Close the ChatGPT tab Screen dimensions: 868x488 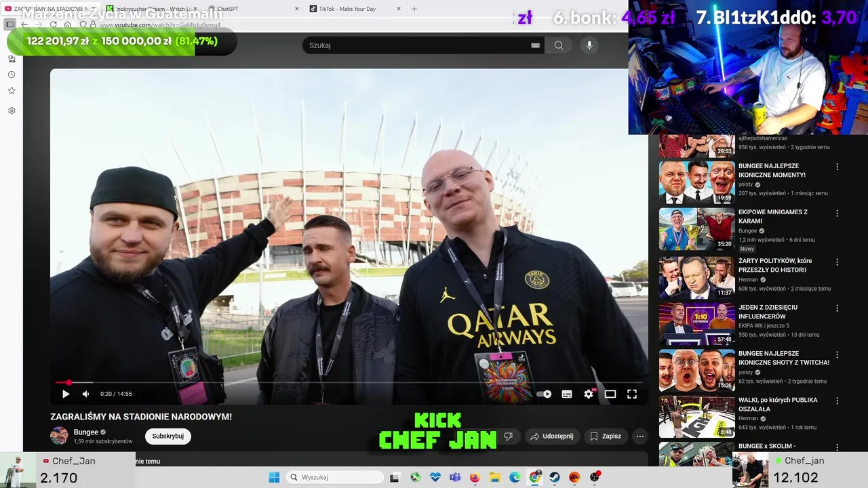click(296, 9)
